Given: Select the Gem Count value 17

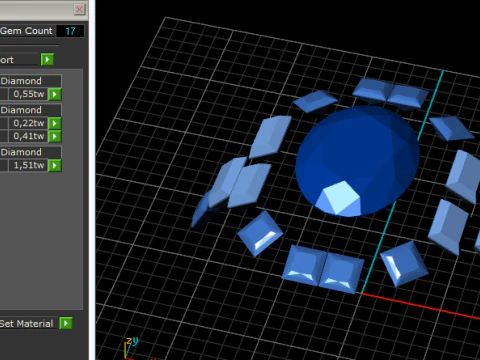Looking at the screenshot, I should (x=70, y=31).
